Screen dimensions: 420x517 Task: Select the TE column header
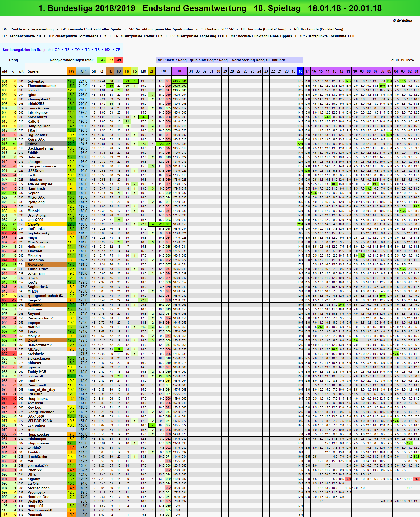110,71
